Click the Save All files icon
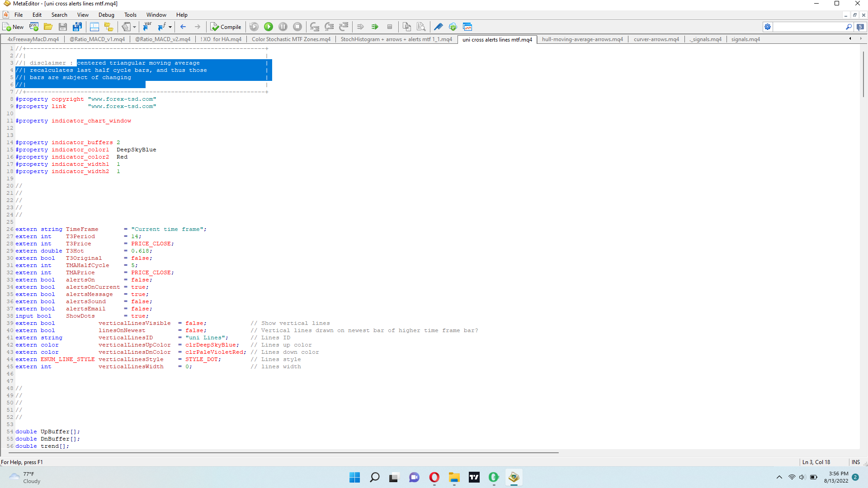 77,27
